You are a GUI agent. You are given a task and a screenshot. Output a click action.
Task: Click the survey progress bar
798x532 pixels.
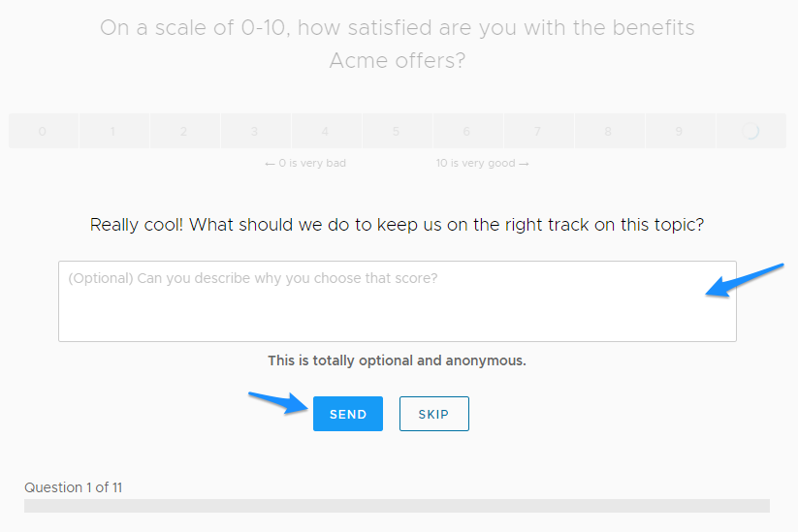point(397,506)
